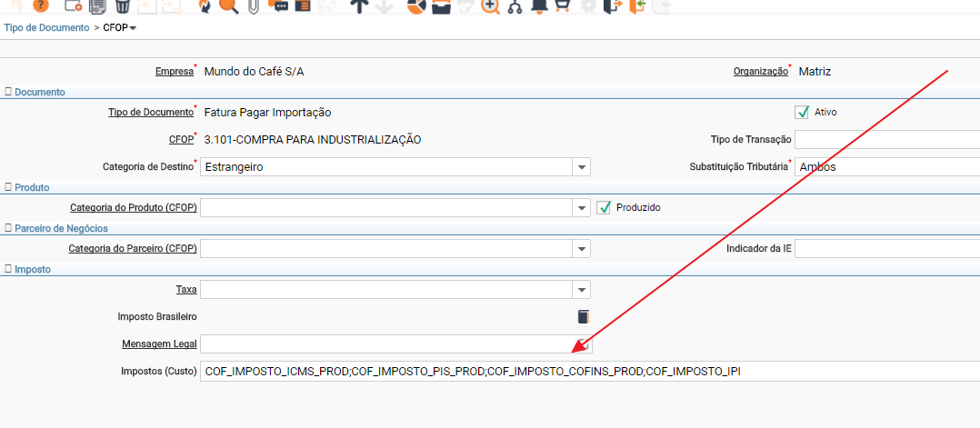Click the 3.101-COMPRA PARA INDUSTRIALIZAÇÃO value
The height and width of the screenshot is (428, 980).
coord(313,140)
